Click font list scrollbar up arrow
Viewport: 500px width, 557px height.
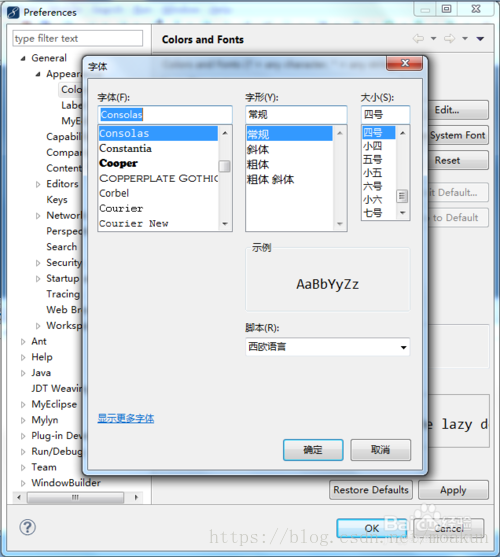tap(225, 133)
